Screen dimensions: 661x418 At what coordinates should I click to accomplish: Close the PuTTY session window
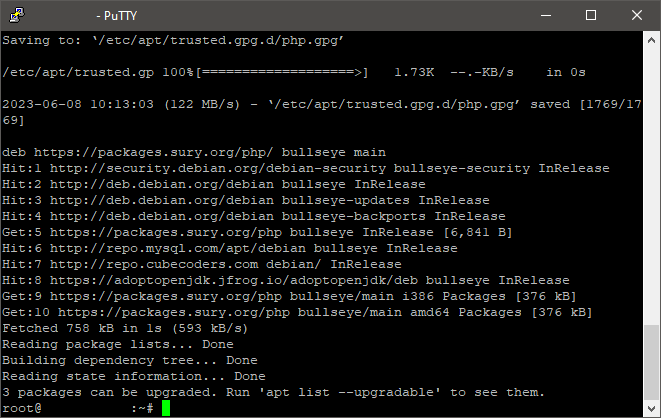click(637, 15)
